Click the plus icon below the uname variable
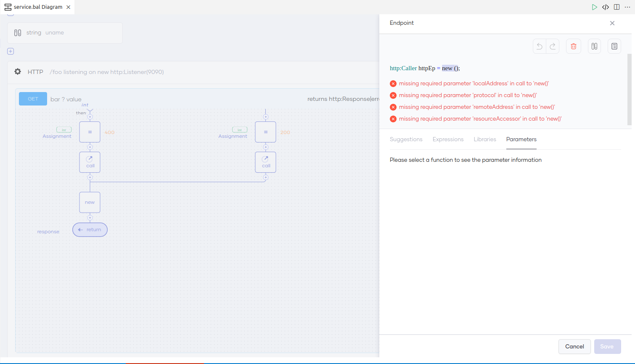Viewport: 635px width, 364px height. [11, 51]
